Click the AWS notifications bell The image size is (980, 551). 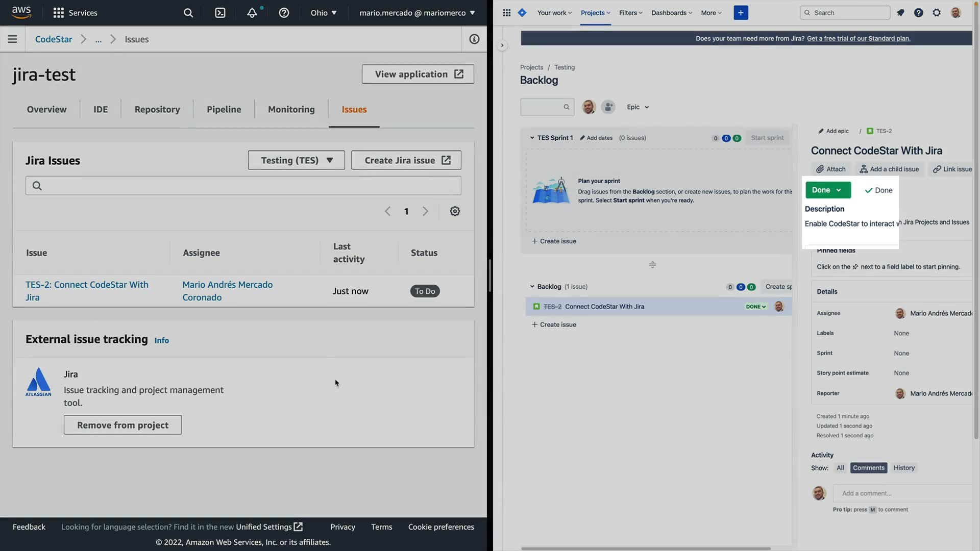[x=252, y=13]
